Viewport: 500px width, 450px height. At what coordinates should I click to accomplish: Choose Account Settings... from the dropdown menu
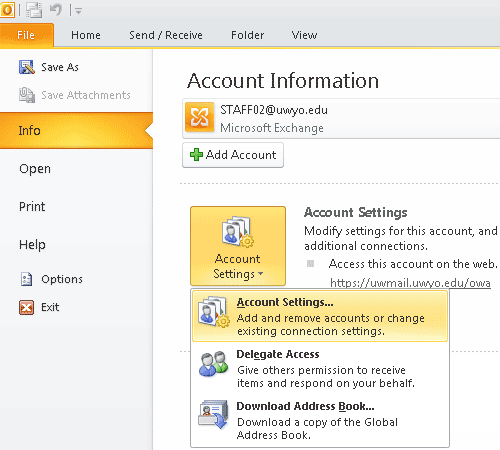(x=320, y=316)
